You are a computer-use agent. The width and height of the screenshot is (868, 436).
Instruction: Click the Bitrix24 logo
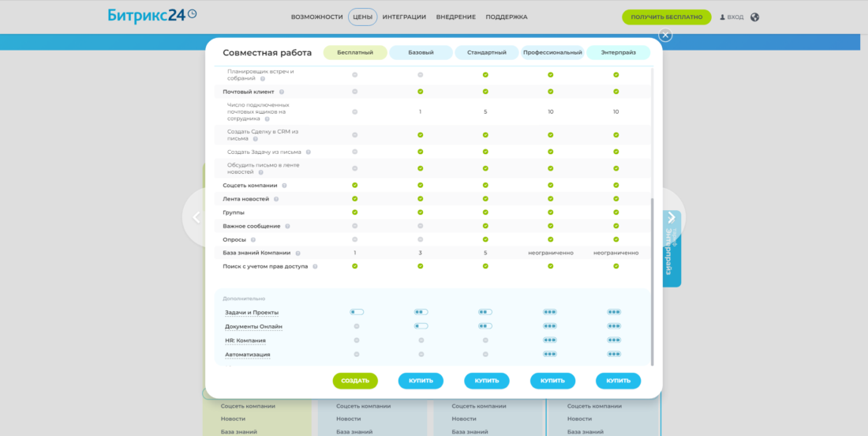pos(152,16)
